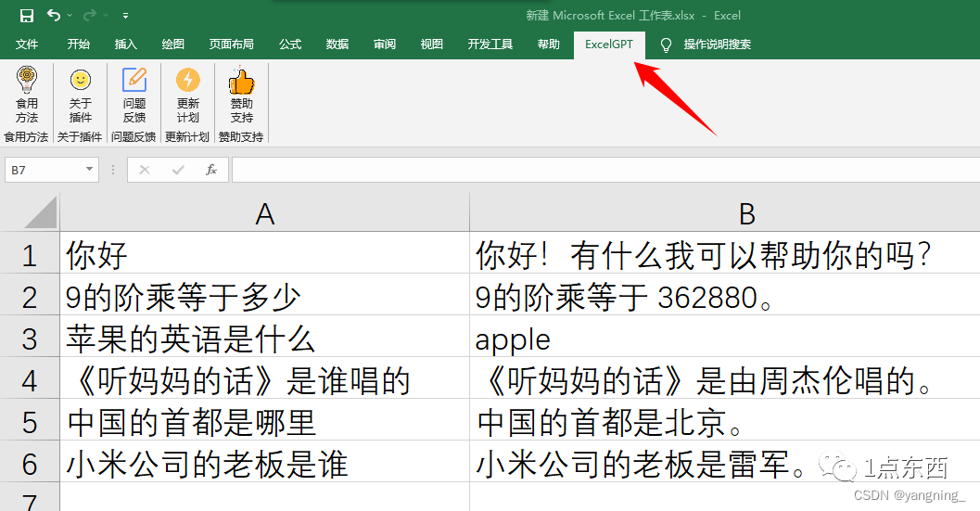Click the 食用方法 lightbulb button
This screenshot has width=980, height=511.
[x=27, y=96]
